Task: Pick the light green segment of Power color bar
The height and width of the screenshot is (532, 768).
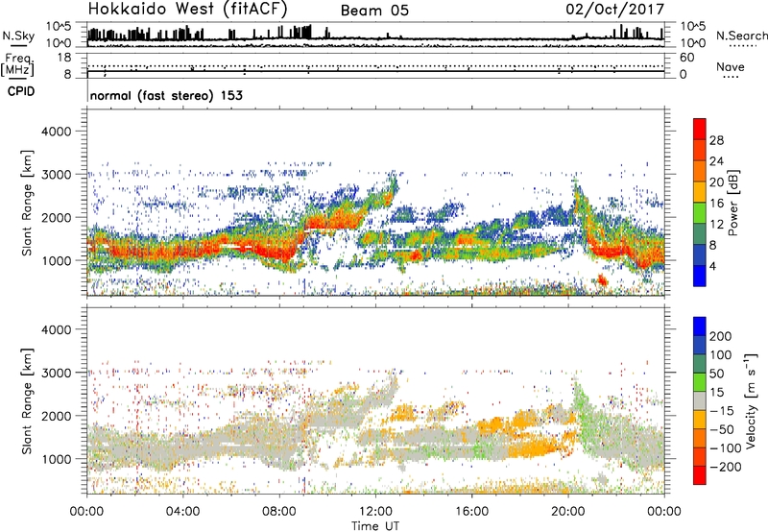Action: coord(700,212)
